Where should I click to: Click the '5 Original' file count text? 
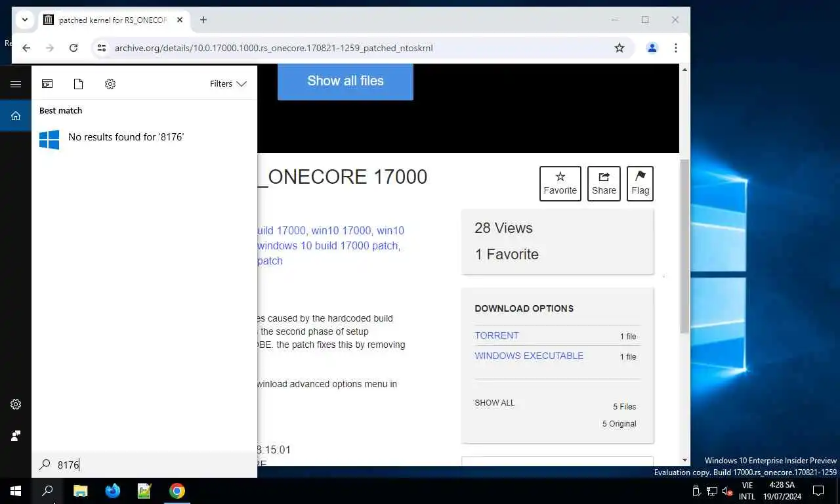pos(619,424)
